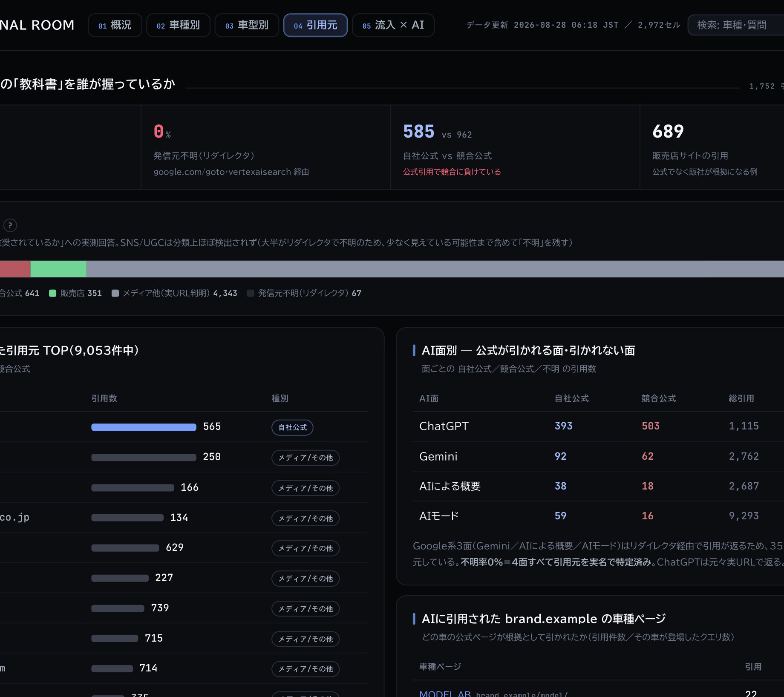Viewport: 784px width, 697px height.
Task: Click the 発信元不明(リダイレクタ) 67 legend entry
Action: point(304,293)
